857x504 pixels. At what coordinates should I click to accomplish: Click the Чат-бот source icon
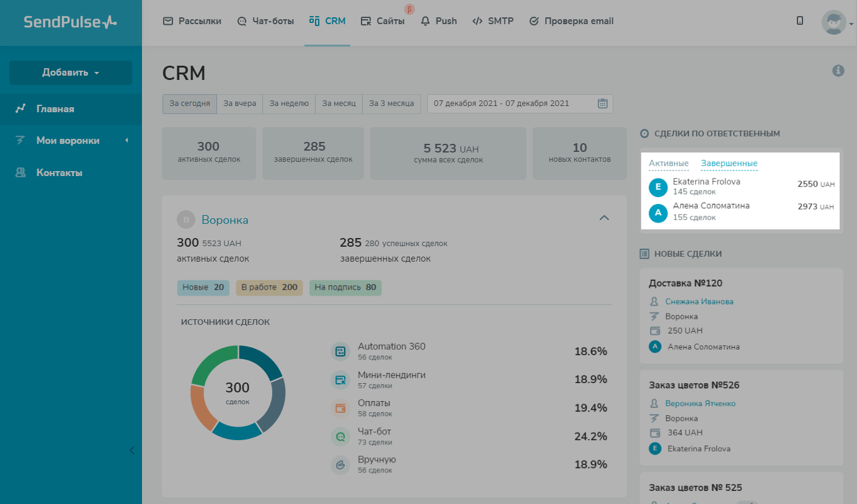tap(340, 436)
